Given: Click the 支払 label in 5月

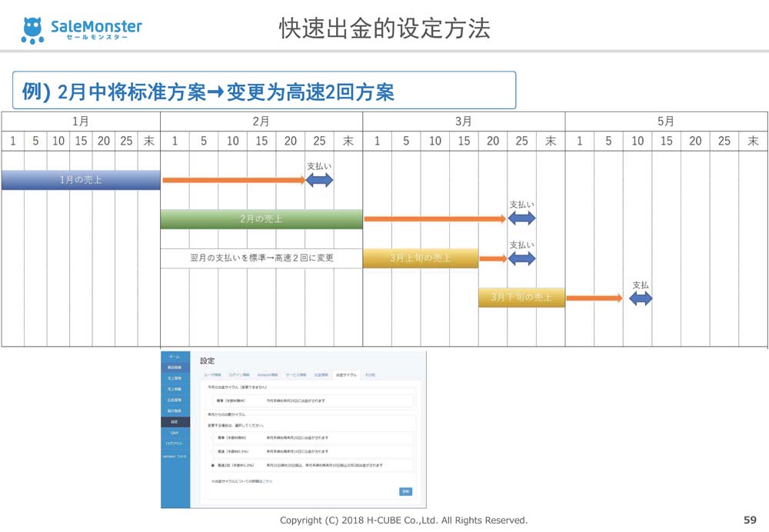Looking at the screenshot, I should click(641, 285).
